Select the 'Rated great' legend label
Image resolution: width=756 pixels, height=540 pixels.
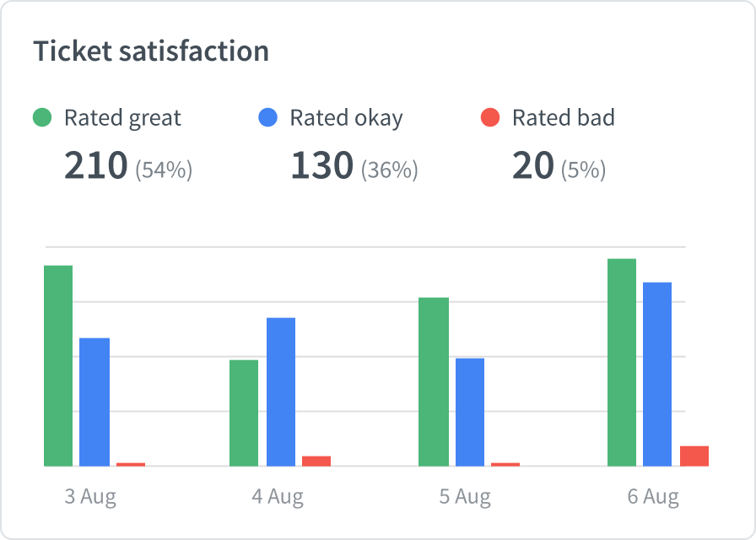122,118
